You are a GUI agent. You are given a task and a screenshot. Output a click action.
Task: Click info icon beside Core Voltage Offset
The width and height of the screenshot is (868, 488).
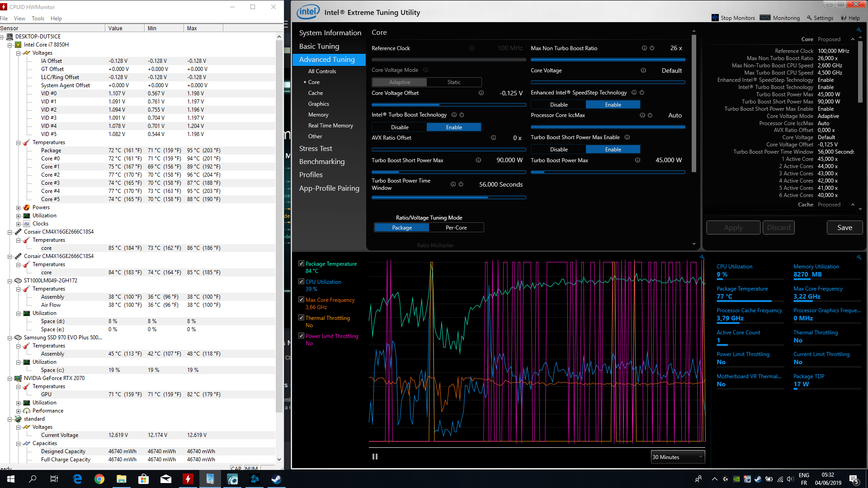pyautogui.click(x=481, y=93)
